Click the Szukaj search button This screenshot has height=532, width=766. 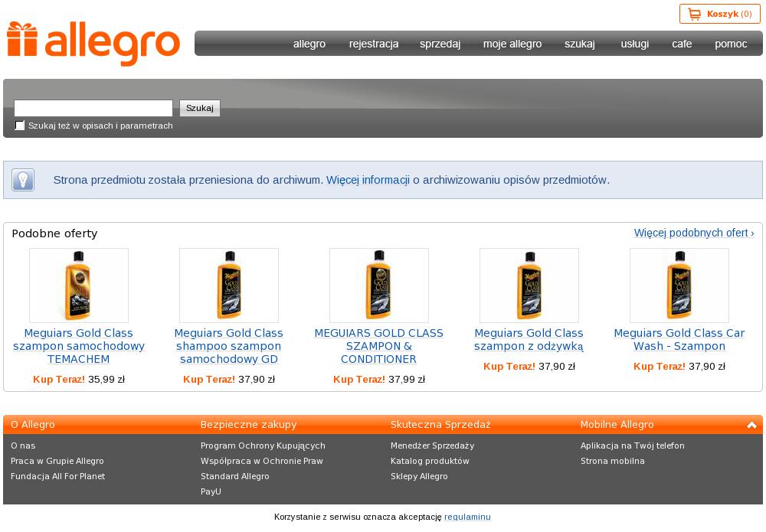point(200,108)
